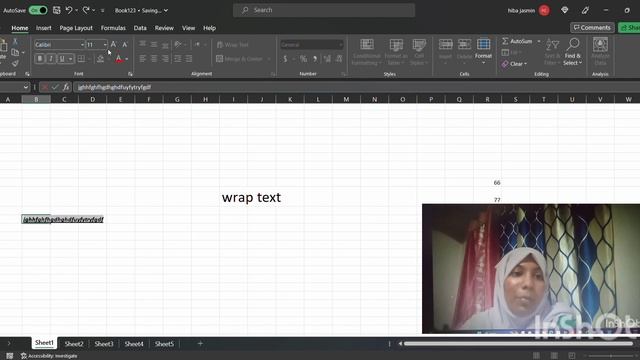The width and height of the screenshot is (640, 360).
Task: Decrease font size with smaller A
Action: coord(125,44)
